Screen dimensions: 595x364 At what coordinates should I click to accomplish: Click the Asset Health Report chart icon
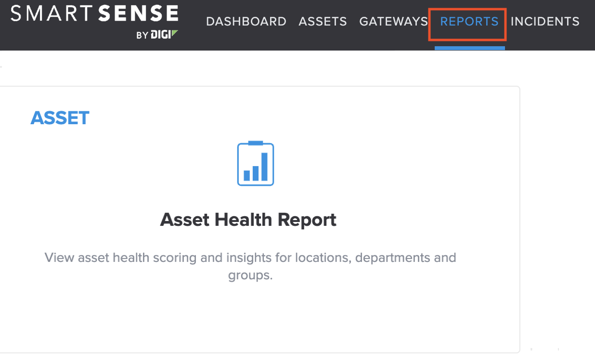pos(256,163)
